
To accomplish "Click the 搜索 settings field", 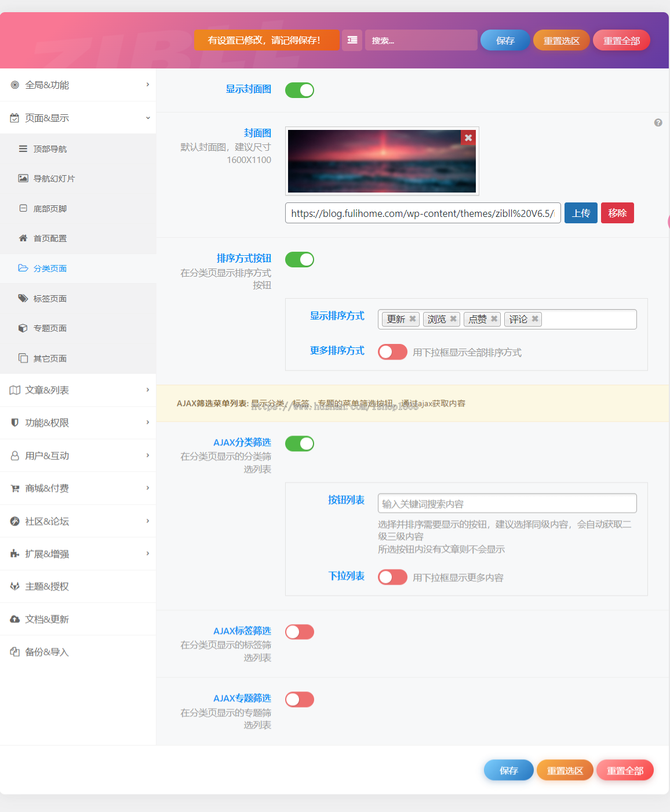I will pyautogui.click(x=421, y=41).
